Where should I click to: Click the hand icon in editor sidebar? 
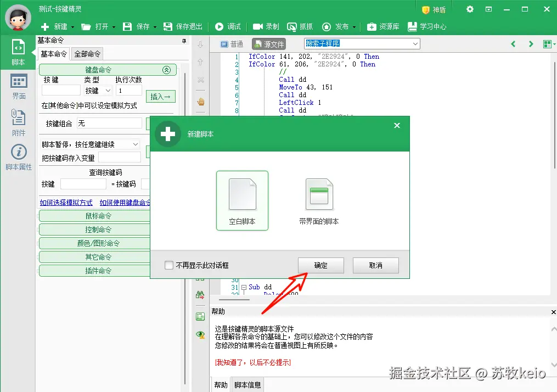pyautogui.click(x=201, y=102)
